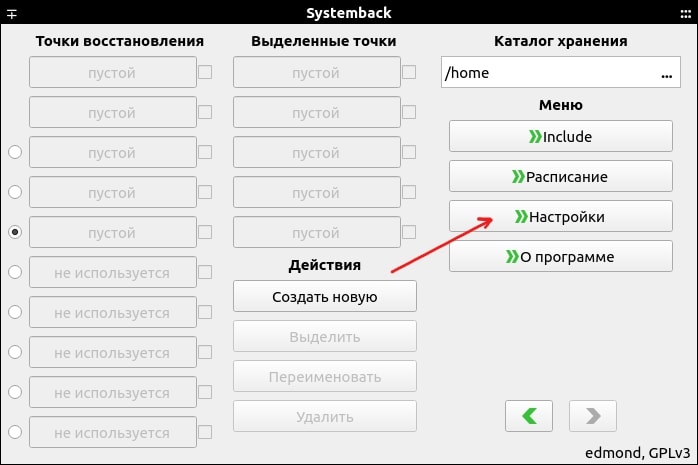
Task: Click the Точки восстановления heading
Action: click(x=120, y=41)
